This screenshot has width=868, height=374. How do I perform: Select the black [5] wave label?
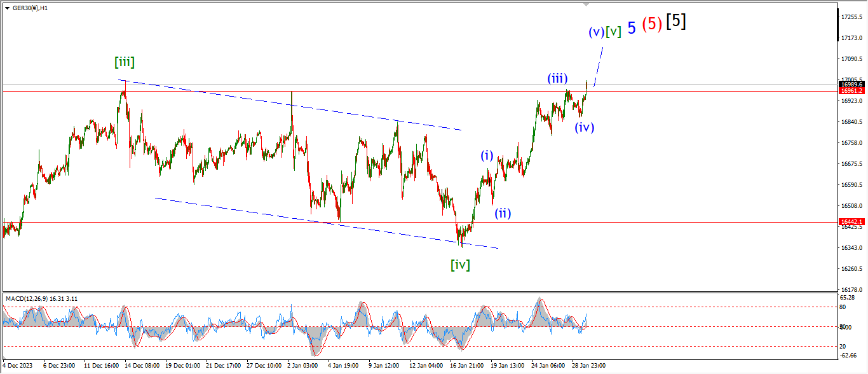[676, 21]
